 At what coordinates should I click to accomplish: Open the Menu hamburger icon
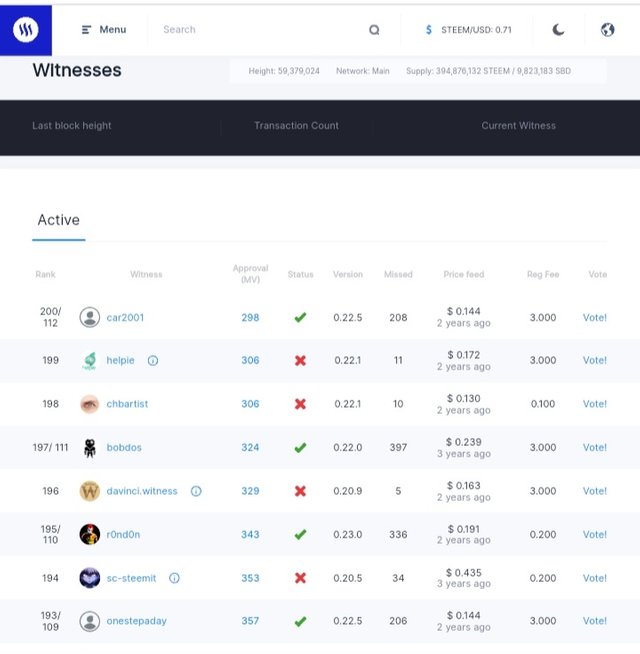(86, 30)
